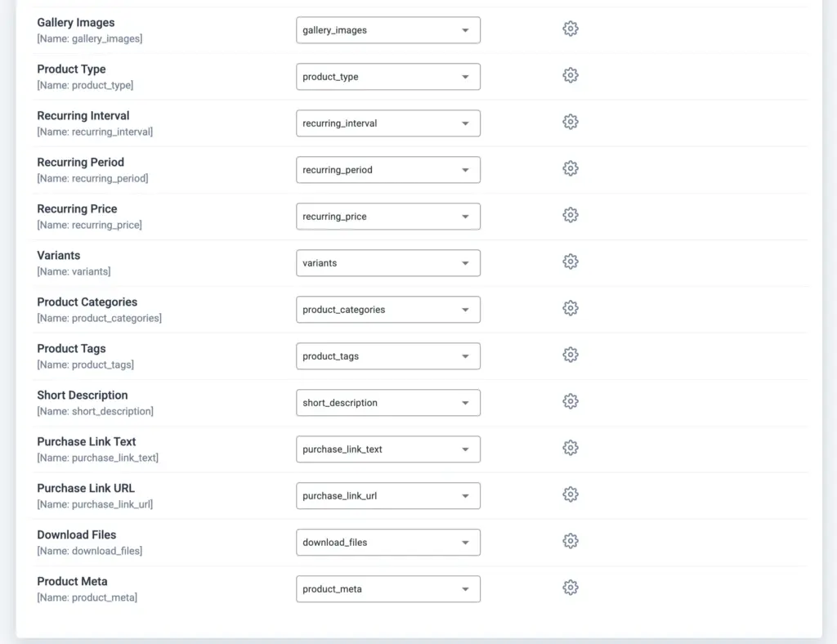Open settings gear for Product Categories field
This screenshot has width=837, height=644.
click(x=570, y=308)
